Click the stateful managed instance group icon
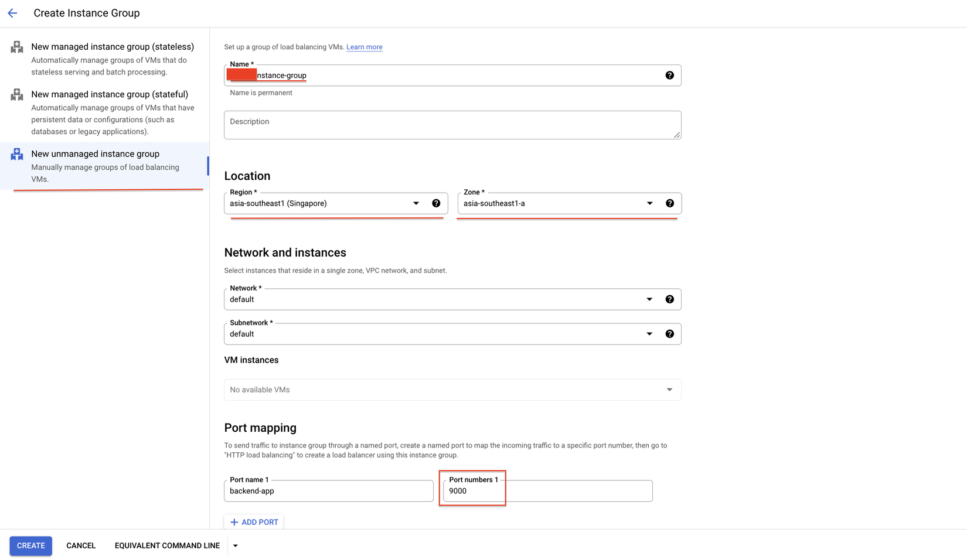The width and height of the screenshot is (967, 560). (17, 95)
